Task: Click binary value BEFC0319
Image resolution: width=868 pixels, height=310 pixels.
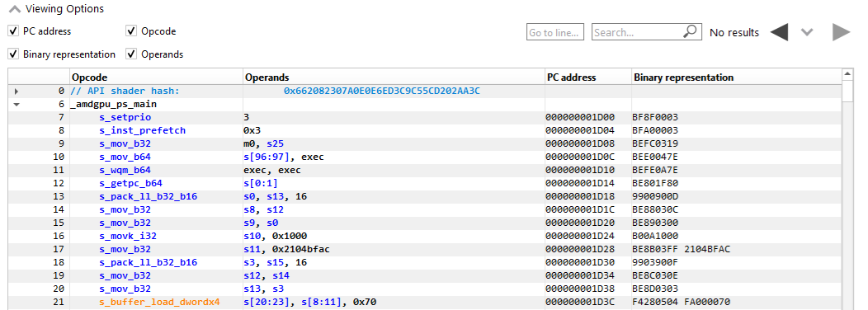Action: click(x=655, y=144)
